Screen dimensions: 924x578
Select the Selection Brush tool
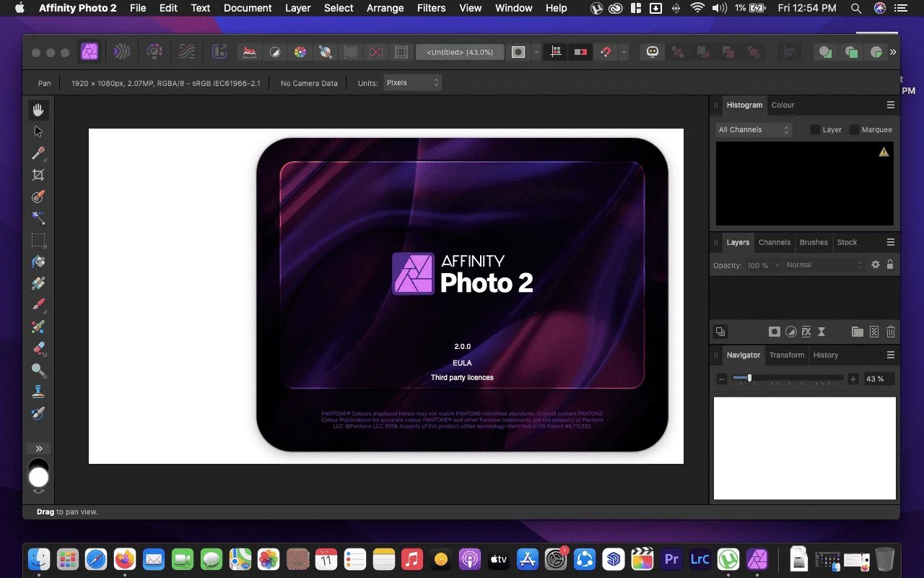[x=38, y=197]
